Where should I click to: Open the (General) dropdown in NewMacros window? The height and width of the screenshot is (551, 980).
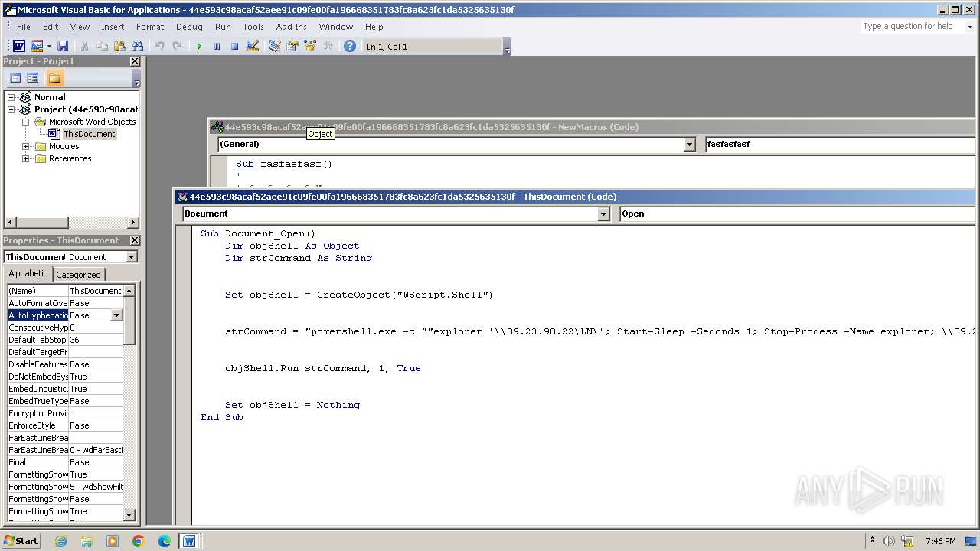coord(689,145)
